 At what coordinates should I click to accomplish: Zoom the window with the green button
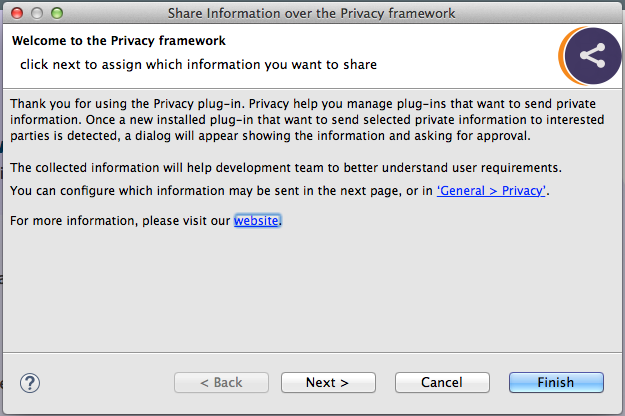coord(57,13)
